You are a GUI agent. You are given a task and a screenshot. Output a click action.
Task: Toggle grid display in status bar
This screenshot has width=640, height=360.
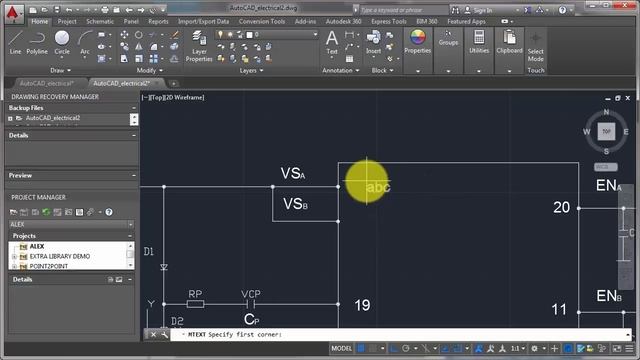tap(361, 349)
